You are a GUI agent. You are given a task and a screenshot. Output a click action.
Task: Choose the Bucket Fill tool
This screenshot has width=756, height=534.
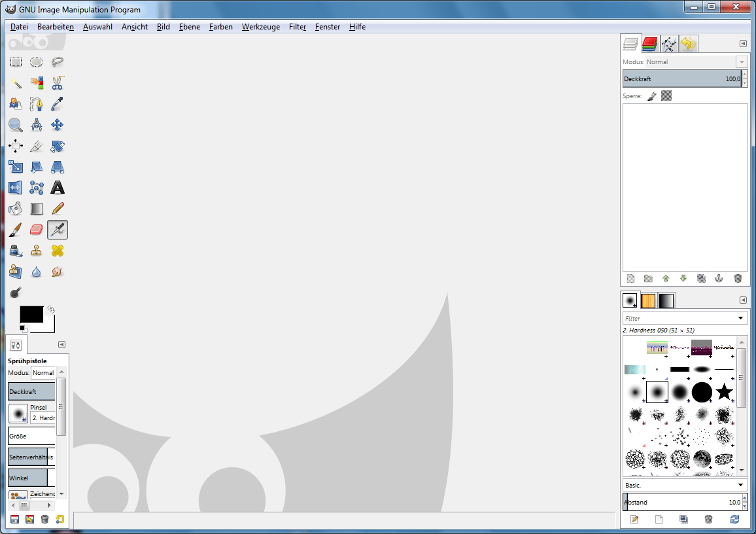[x=16, y=209]
